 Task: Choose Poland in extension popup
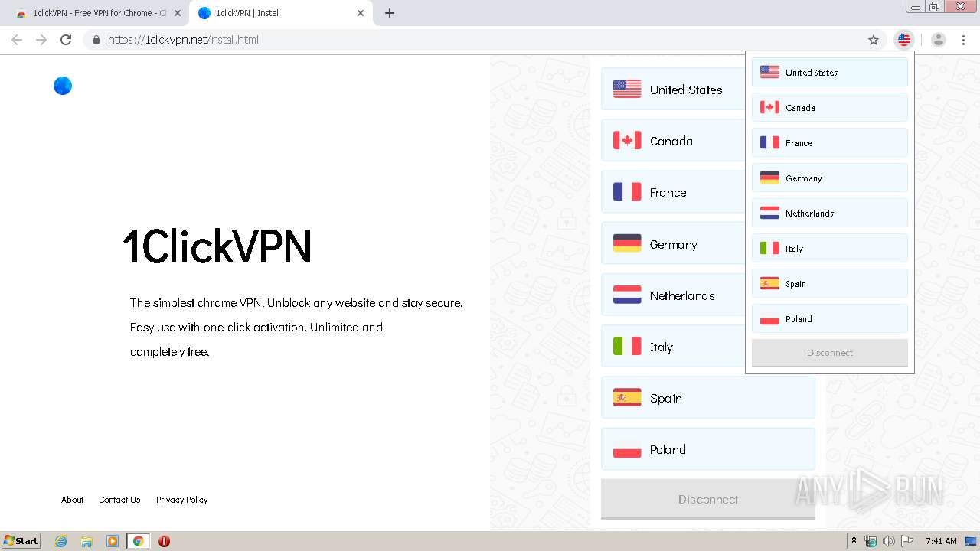point(830,318)
